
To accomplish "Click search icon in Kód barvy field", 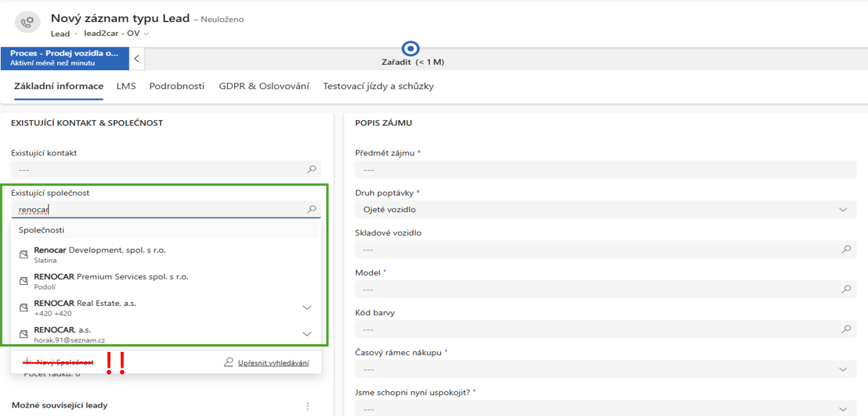I will [x=846, y=329].
